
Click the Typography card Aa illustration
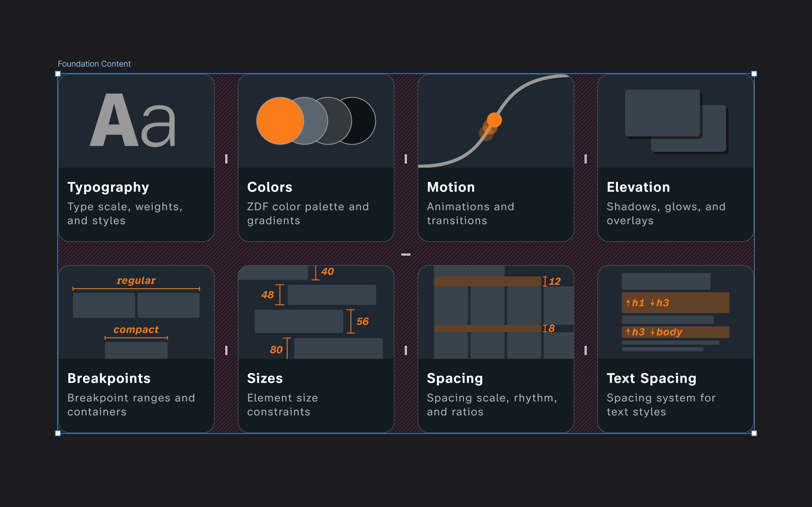tap(133, 121)
